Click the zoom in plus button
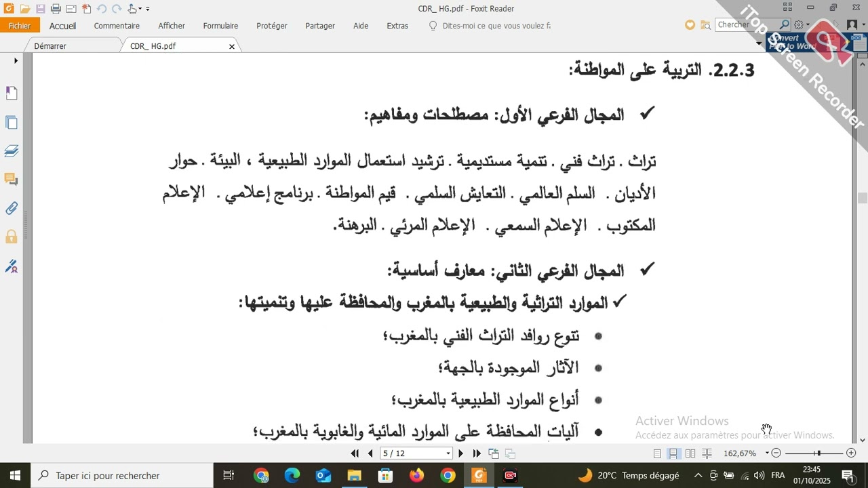Viewport: 868px width, 488px height. pos(851,453)
